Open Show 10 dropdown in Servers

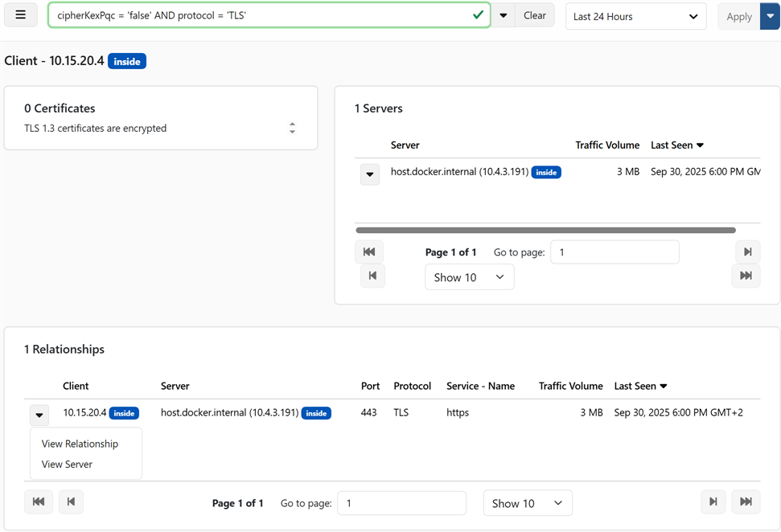(469, 277)
